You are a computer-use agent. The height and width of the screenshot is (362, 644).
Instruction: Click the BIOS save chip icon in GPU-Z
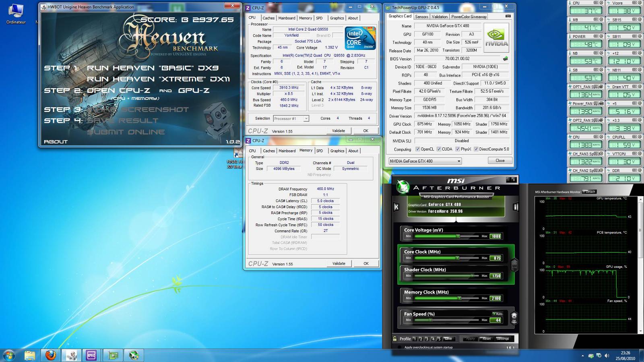tap(506, 58)
